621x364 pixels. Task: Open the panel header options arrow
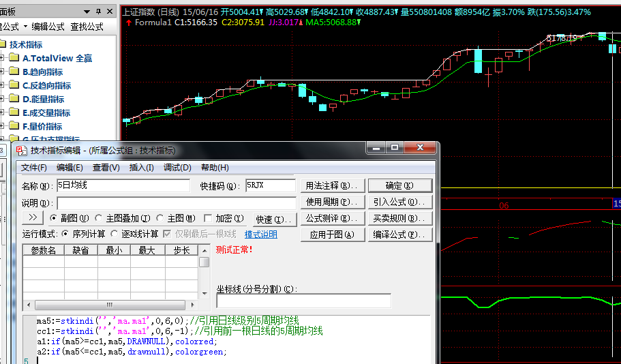click(x=86, y=12)
